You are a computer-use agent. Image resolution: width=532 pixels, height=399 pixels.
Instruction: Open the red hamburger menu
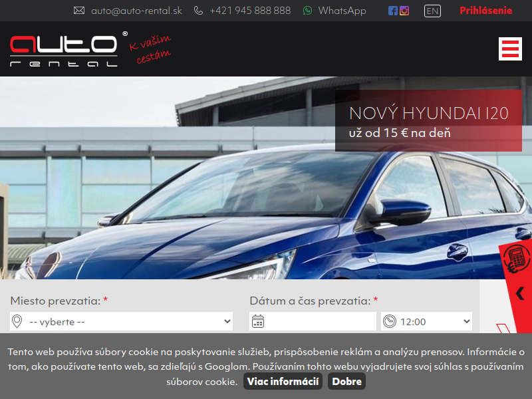point(510,49)
